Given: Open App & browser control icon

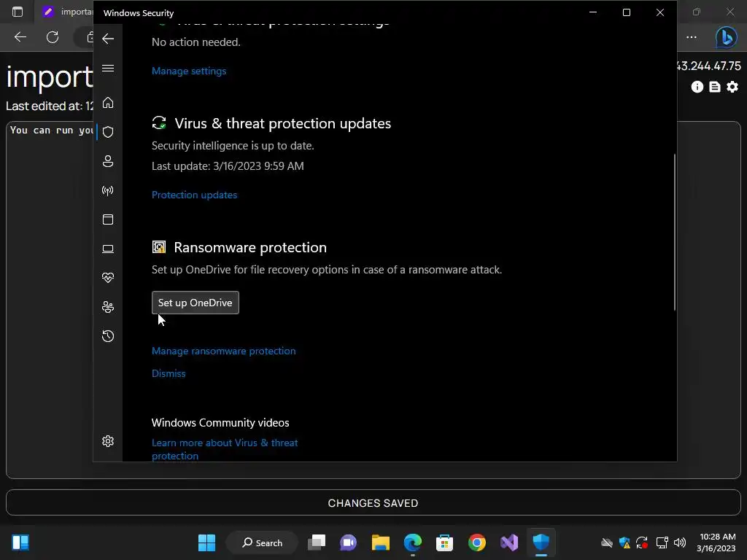Looking at the screenshot, I should click(x=108, y=219).
